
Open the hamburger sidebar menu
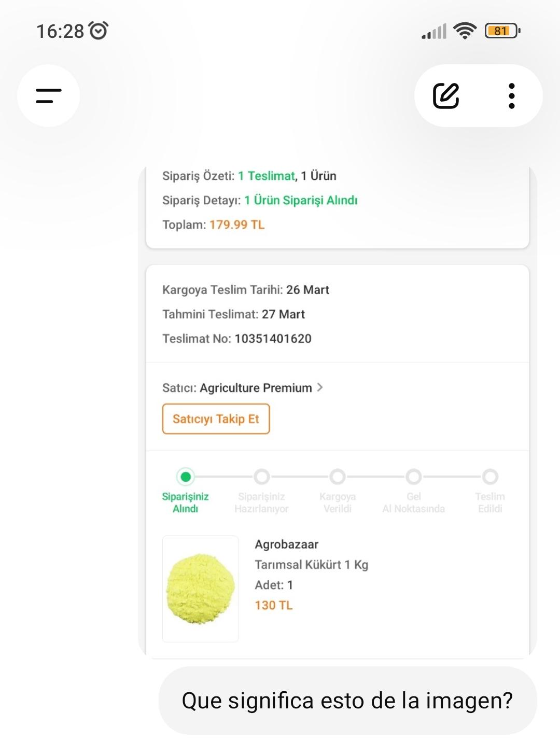(x=48, y=96)
